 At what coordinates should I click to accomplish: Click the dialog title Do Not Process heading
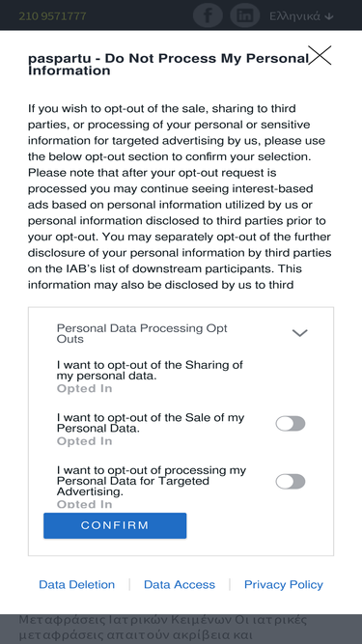pos(168,64)
